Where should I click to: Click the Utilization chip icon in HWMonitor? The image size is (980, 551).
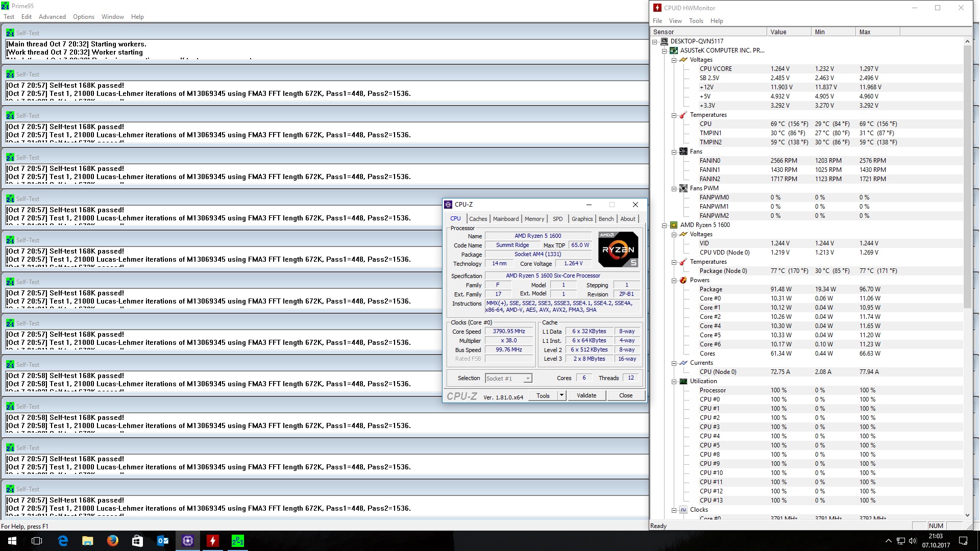[x=683, y=381]
